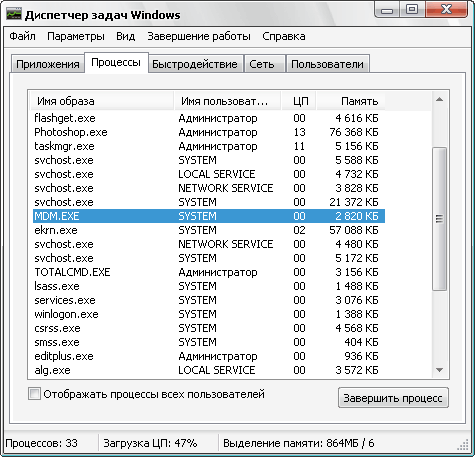Sort by Имя образа column header
475x457 pixels.
click(x=101, y=101)
